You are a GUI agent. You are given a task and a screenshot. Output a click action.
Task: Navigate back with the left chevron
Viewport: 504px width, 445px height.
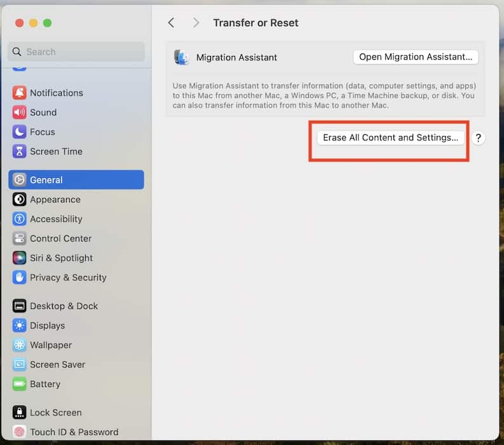pyautogui.click(x=171, y=23)
